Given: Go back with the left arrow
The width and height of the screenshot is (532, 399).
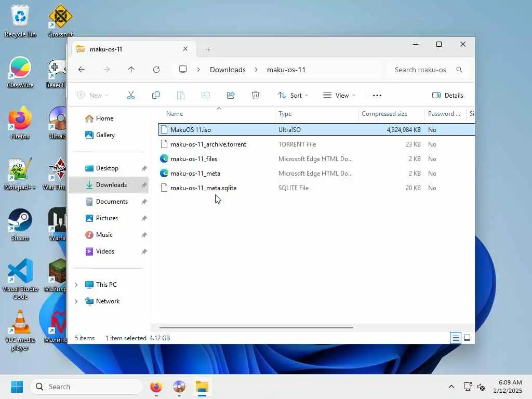Looking at the screenshot, I should 82,70.
